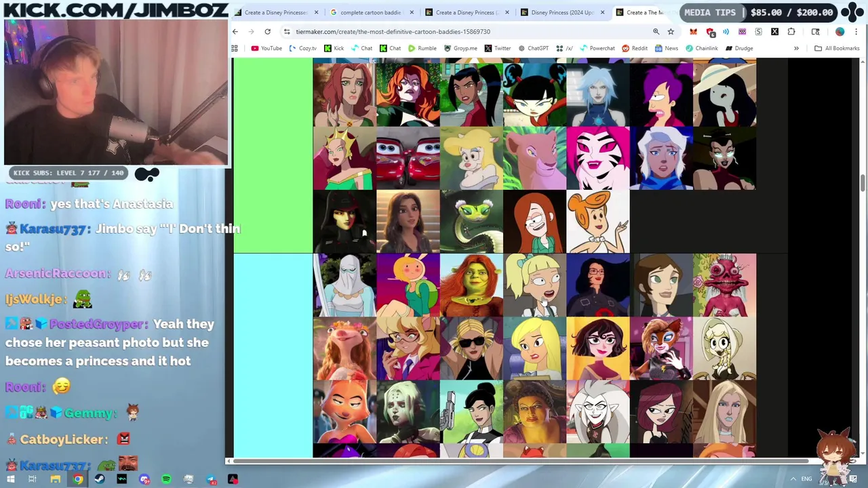Image resolution: width=868 pixels, height=488 pixels.
Task: Open Windows Start menu
Action: click(10, 479)
